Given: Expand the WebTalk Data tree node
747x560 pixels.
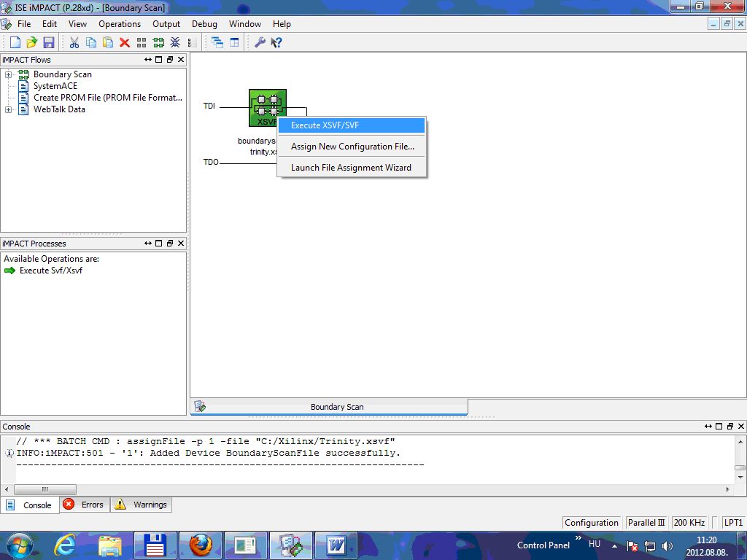Looking at the screenshot, I should (x=9, y=109).
